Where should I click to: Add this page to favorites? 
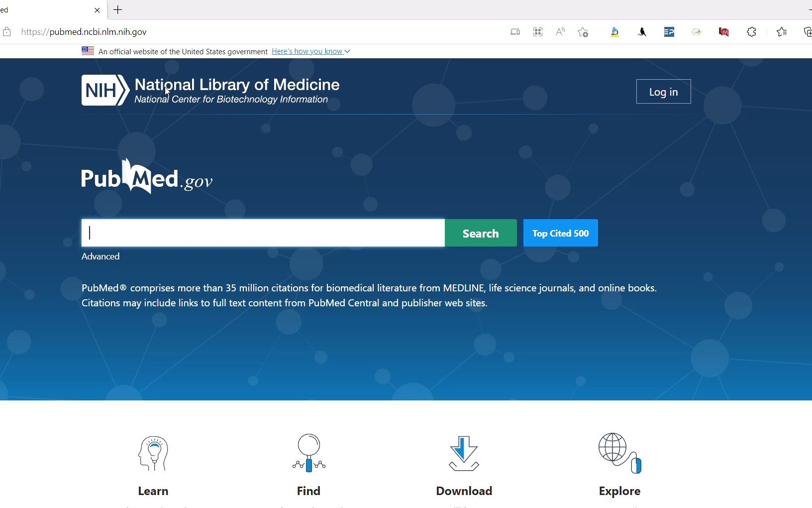click(583, 32)
